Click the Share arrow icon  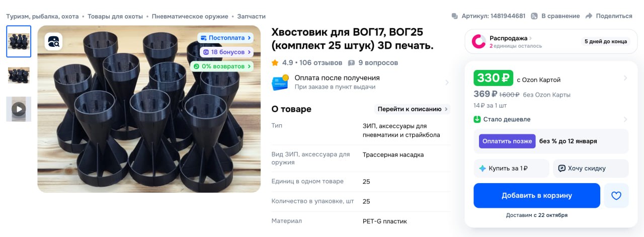pyautogui.click(x=589, y=16)
